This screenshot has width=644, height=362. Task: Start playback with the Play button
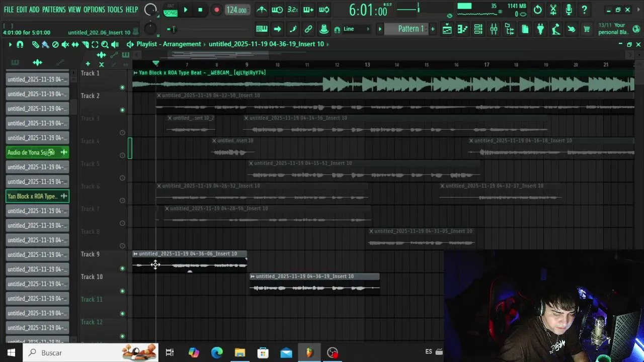click(186, 10)
